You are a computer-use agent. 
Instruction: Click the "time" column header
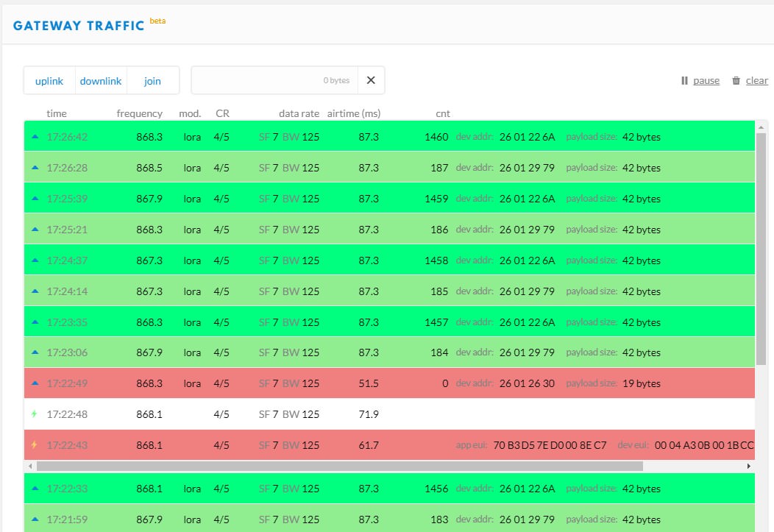pos(57,113)
